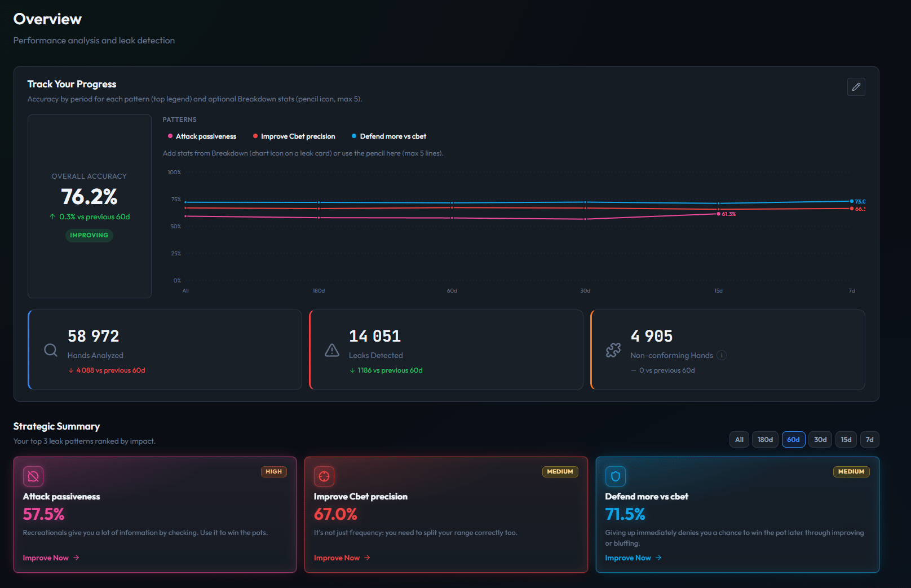Click the HIGH priority badge
Screen dimensions: 911x588
[x=273, y=472]
